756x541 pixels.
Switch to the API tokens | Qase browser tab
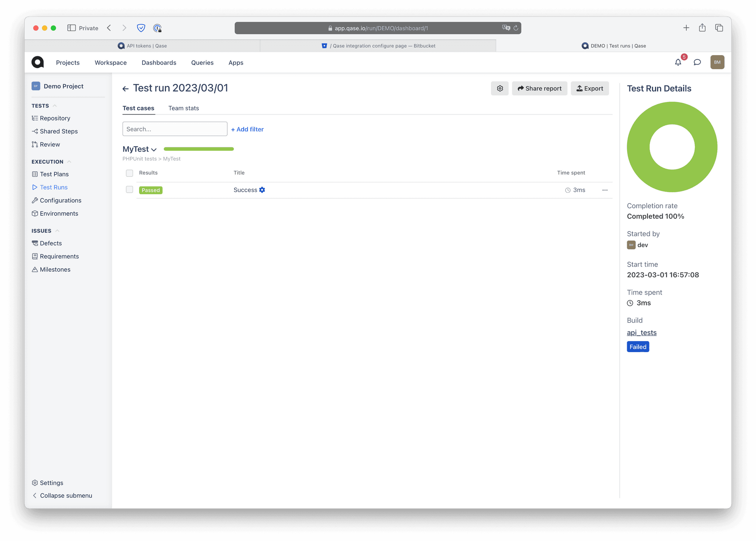[x=143, y=46]
